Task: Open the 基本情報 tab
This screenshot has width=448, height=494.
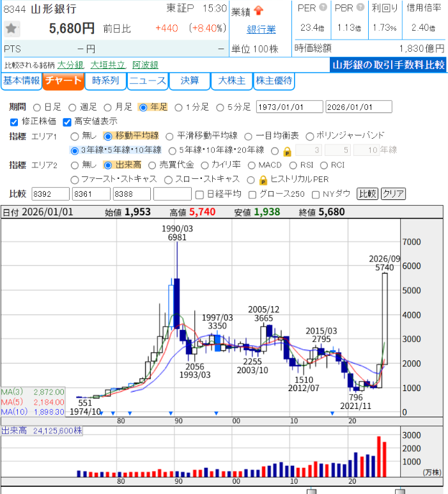Action: (x=22, y=81)
